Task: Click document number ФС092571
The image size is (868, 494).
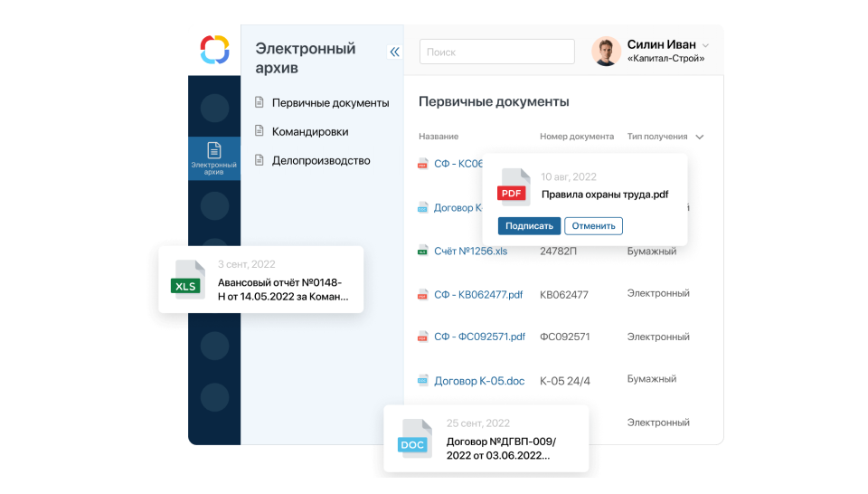Action: [564, 337]
